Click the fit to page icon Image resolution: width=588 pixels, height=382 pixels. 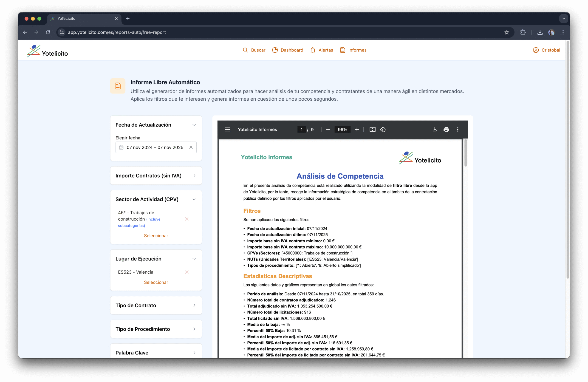pyautogui.click(x=372, y=130)
